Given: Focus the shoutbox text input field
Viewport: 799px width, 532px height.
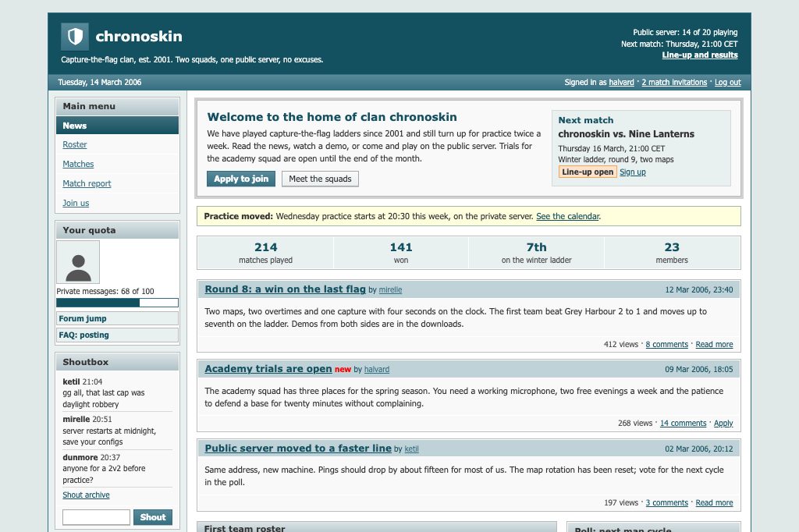Looking at the screenshot, I should pyautogui.click(x=96, y=516).
